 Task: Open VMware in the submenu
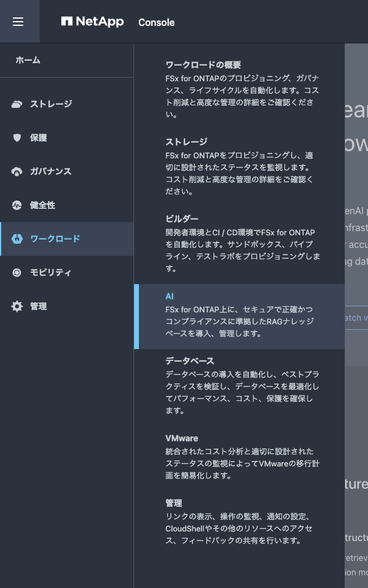182,438
